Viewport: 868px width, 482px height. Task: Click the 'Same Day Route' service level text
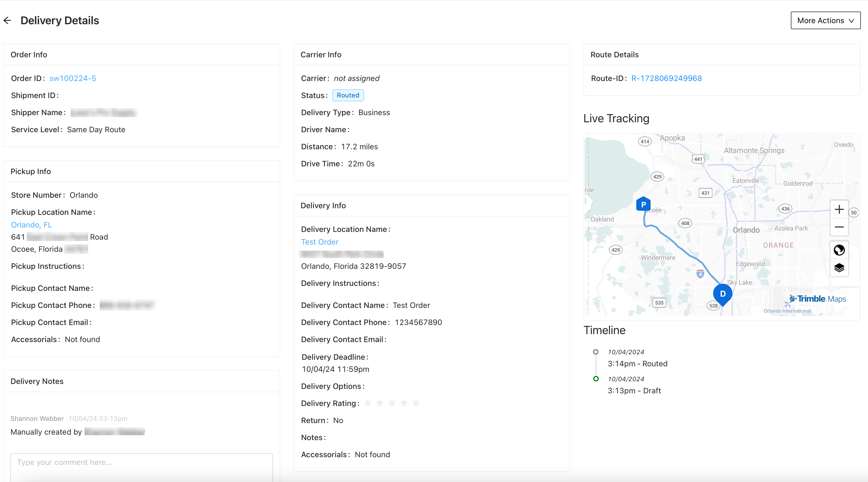[x=96, y=130]
